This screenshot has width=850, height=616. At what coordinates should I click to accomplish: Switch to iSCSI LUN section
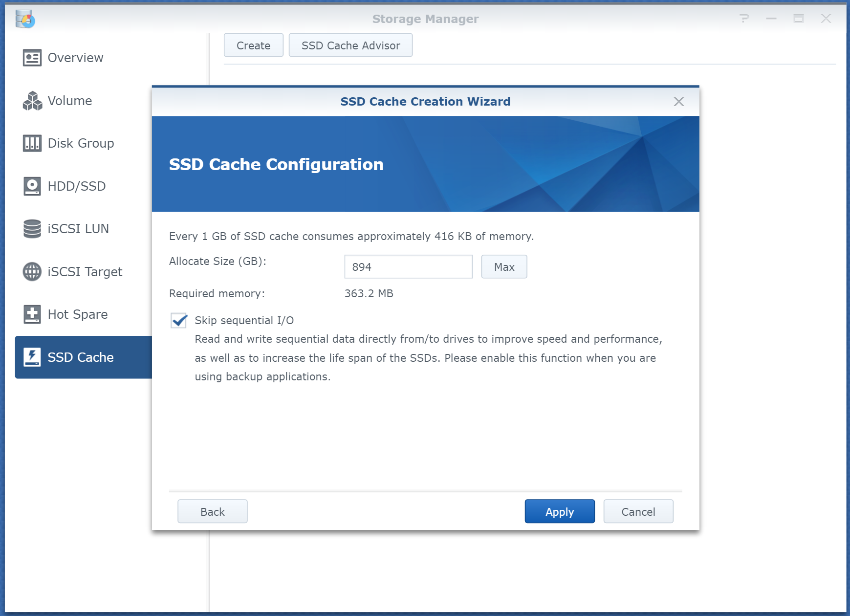click(x=84, y=229)
